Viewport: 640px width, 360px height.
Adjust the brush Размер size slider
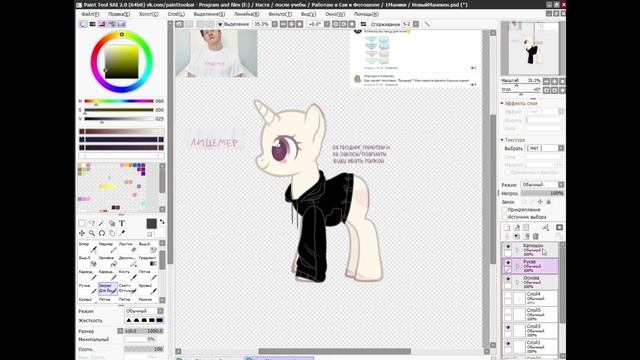click(x=144, y=331)
